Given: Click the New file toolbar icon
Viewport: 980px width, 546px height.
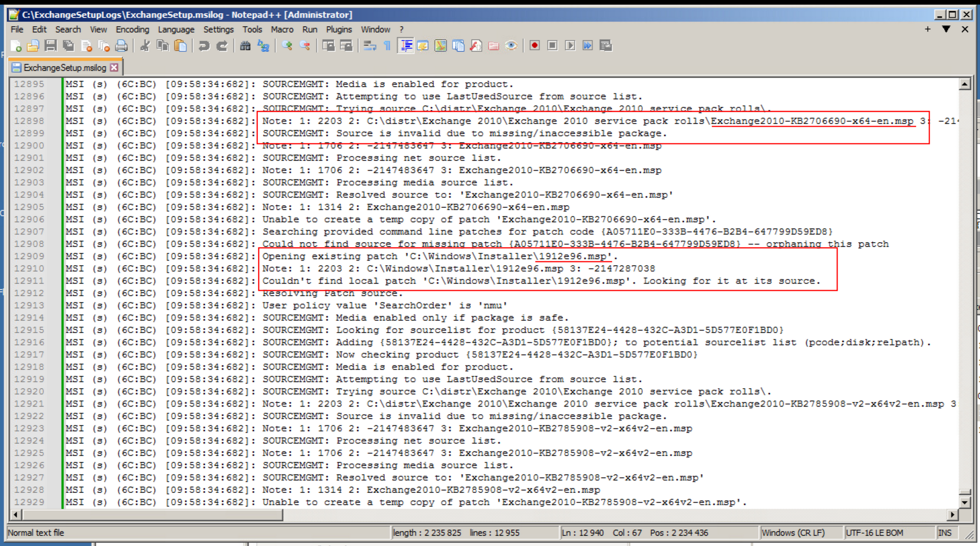Looking at the screenshot, I should pos(16,46).
